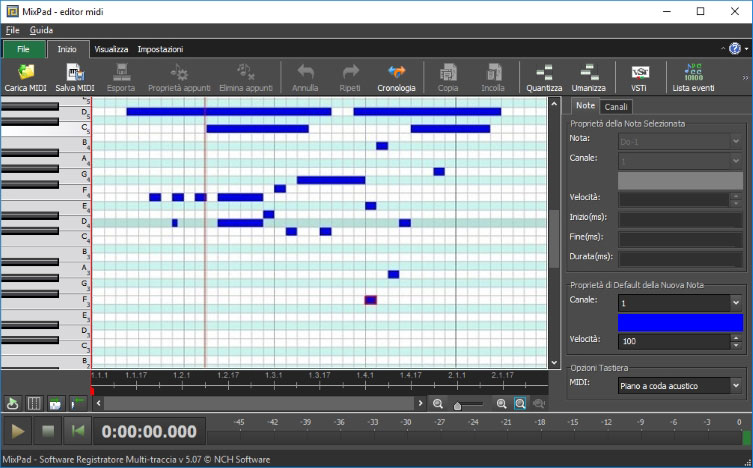Click the gray selected-note color swatch
The image size is (753, 468).
click(680, 181)
